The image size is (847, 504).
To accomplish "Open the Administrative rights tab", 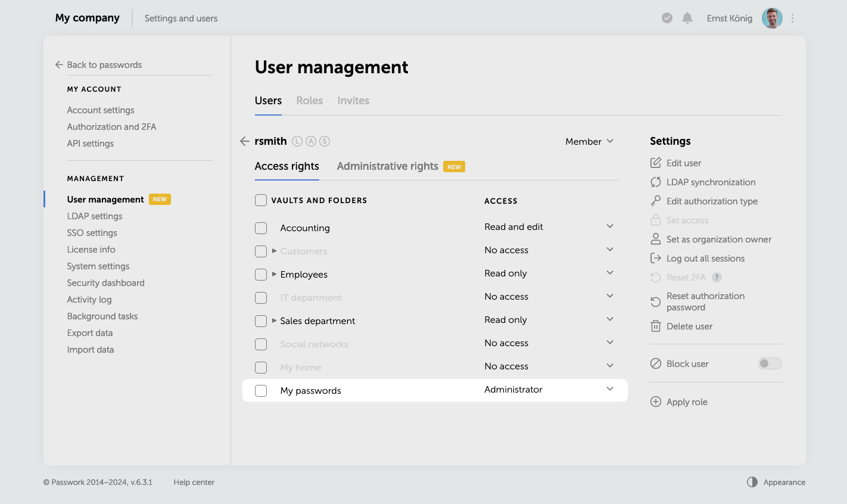I will tap(387, 166).
